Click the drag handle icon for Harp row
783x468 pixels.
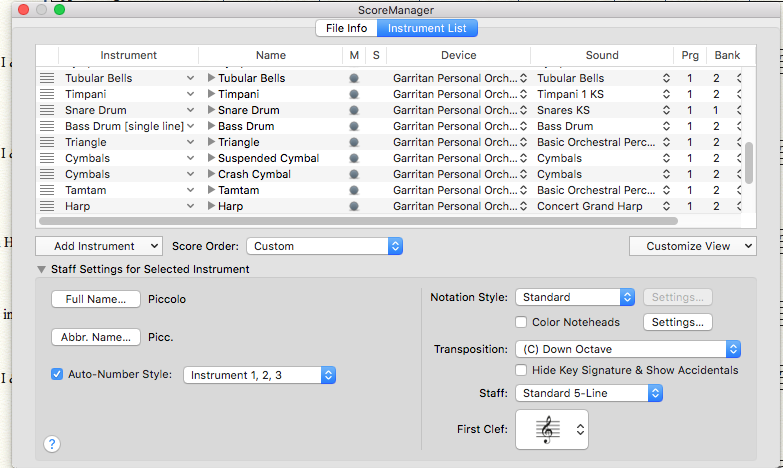click(46, 206)
